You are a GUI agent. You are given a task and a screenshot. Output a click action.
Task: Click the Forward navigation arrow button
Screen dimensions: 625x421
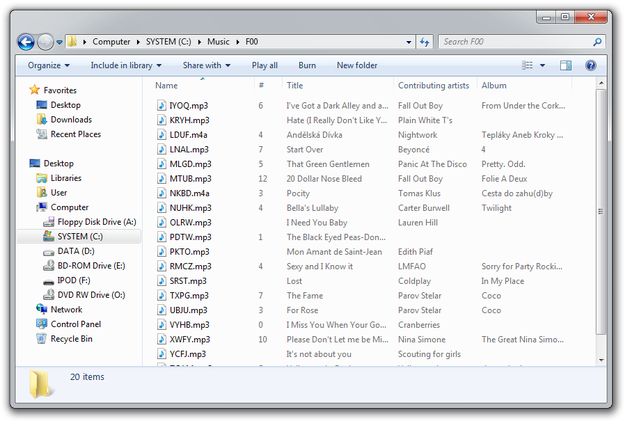click(45, 42)
